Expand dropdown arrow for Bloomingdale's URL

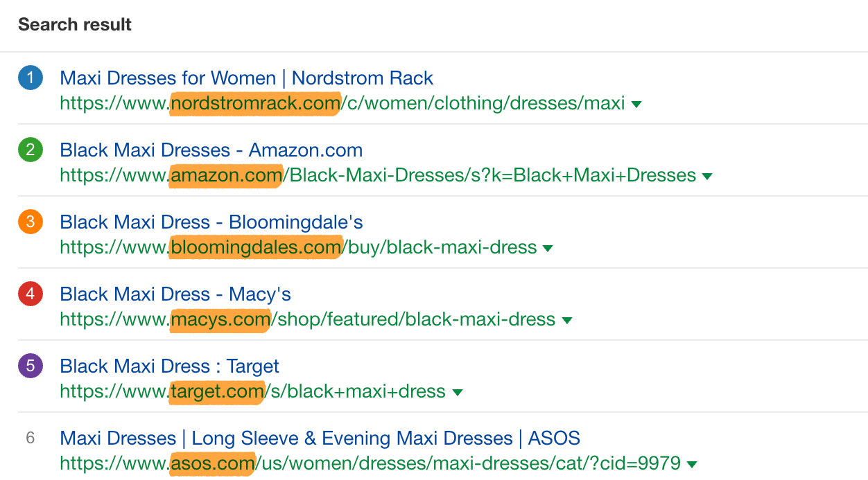(x=548, y=249)
